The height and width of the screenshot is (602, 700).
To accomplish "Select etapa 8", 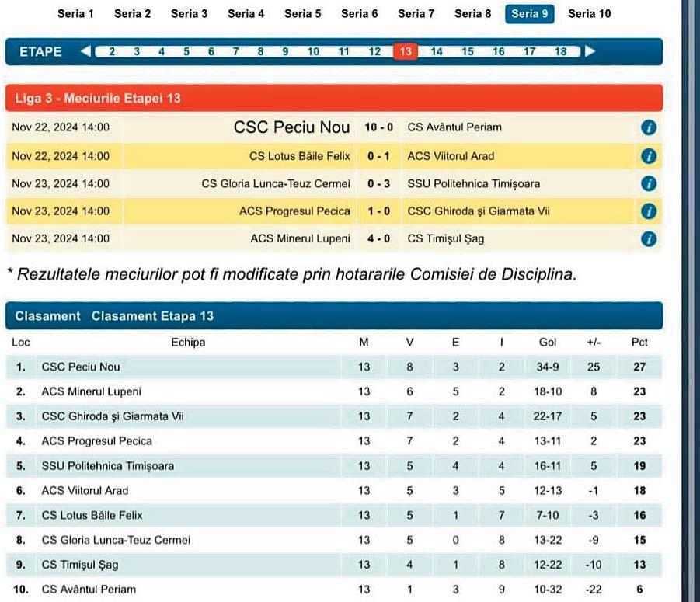I will click(260, 52).
